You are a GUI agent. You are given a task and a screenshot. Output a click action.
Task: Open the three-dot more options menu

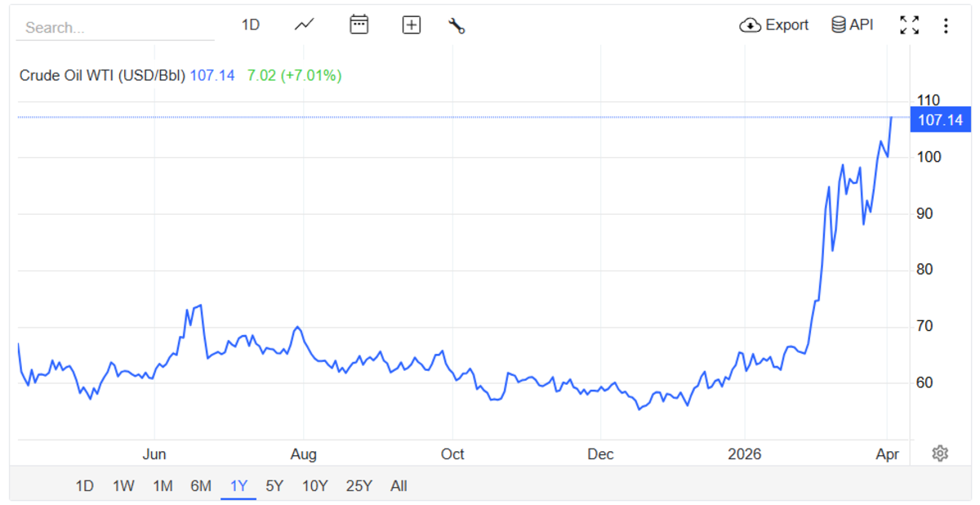(946, 25)
